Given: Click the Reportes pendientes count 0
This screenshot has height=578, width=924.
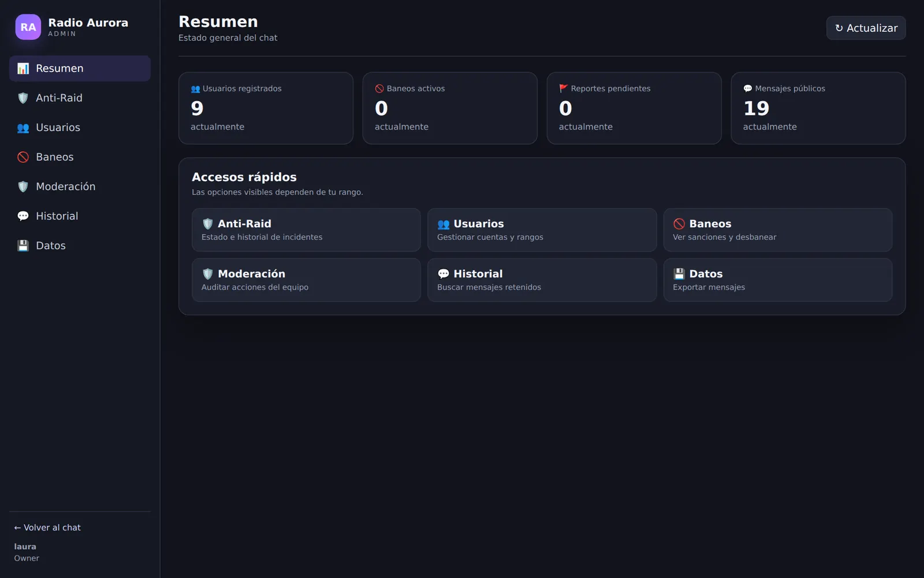Looking at the screenshot, I should pos(565,108).
